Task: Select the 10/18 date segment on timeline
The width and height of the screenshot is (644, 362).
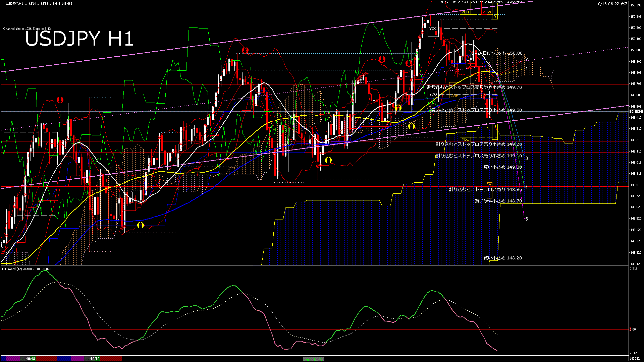Action: pyautogui.click(x=31, y=359)
